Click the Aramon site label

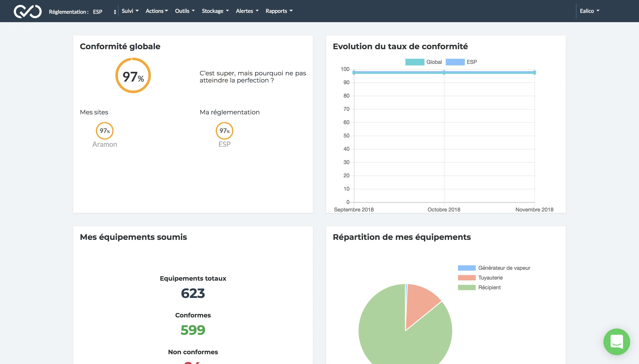tap(105, 144)
